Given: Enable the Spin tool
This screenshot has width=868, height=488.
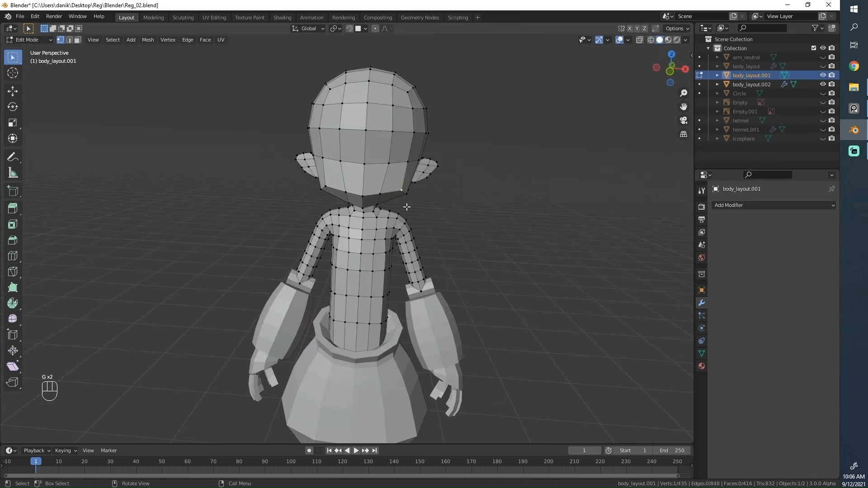Looking at the screenshot, I should pyautogui.click(x=13, y=303).
